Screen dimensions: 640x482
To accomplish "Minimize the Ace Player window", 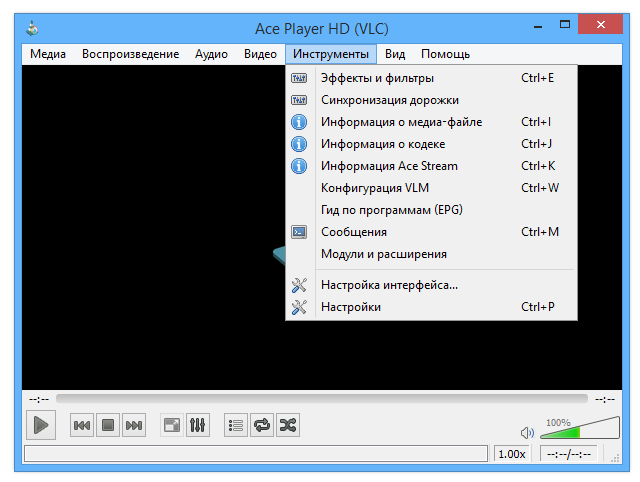I will (x=538, y=25).
